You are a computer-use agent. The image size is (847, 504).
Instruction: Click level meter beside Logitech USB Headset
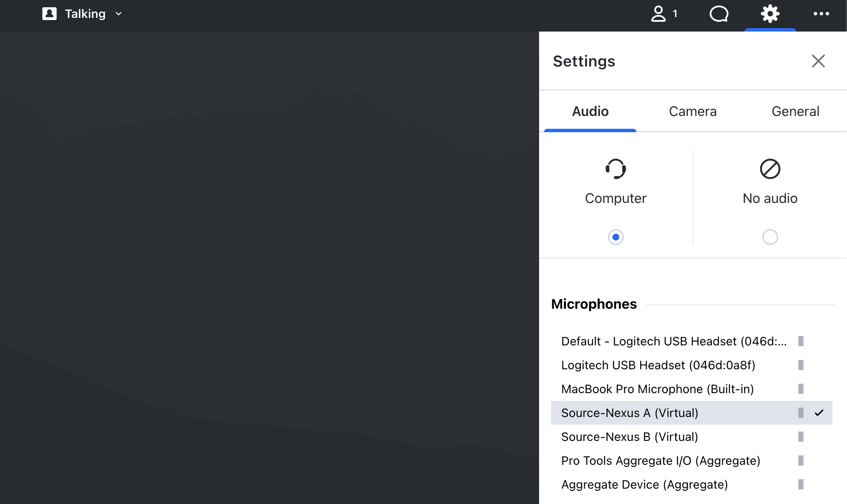[x=801, y=365]
